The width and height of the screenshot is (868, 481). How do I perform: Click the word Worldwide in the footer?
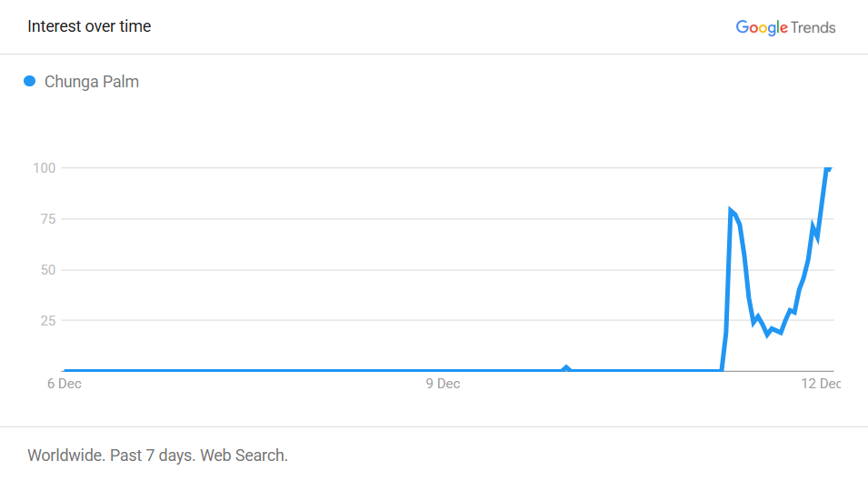65,455
